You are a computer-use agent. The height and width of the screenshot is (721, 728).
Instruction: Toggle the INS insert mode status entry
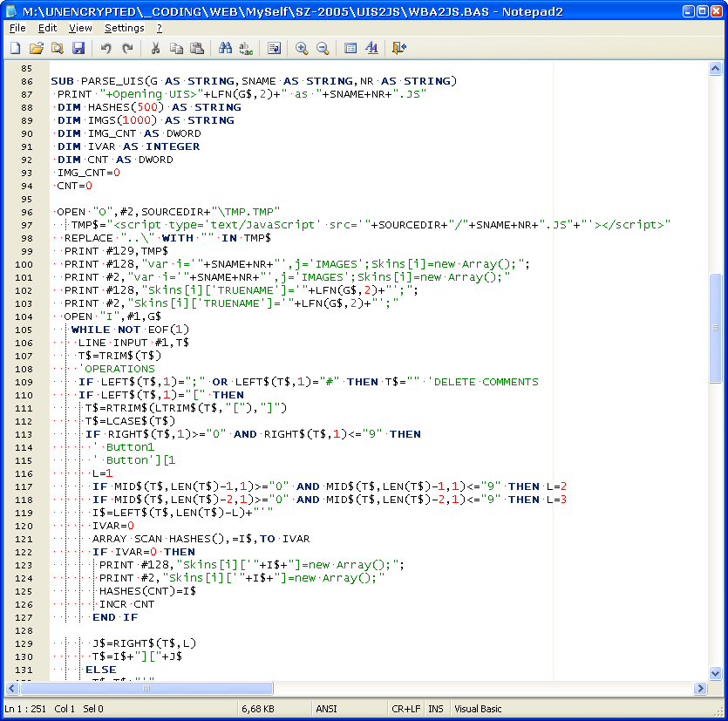click(x=436, y=709)
